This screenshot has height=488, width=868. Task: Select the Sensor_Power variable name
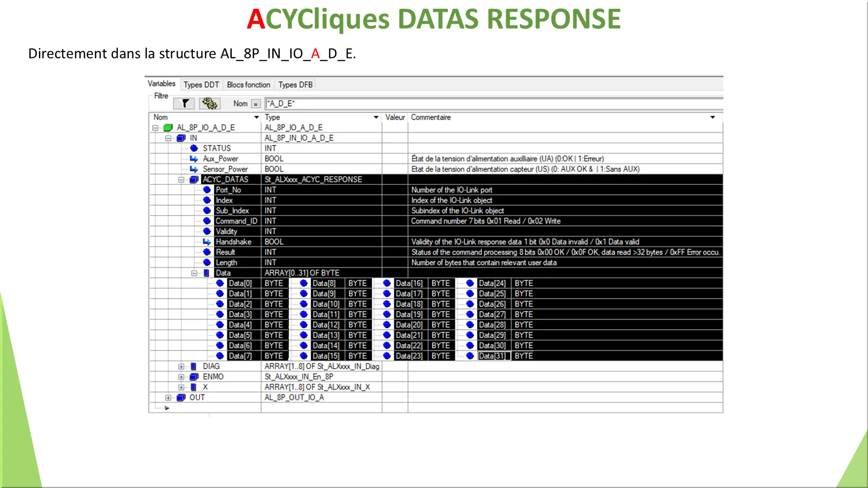click(x=225, y=169)
